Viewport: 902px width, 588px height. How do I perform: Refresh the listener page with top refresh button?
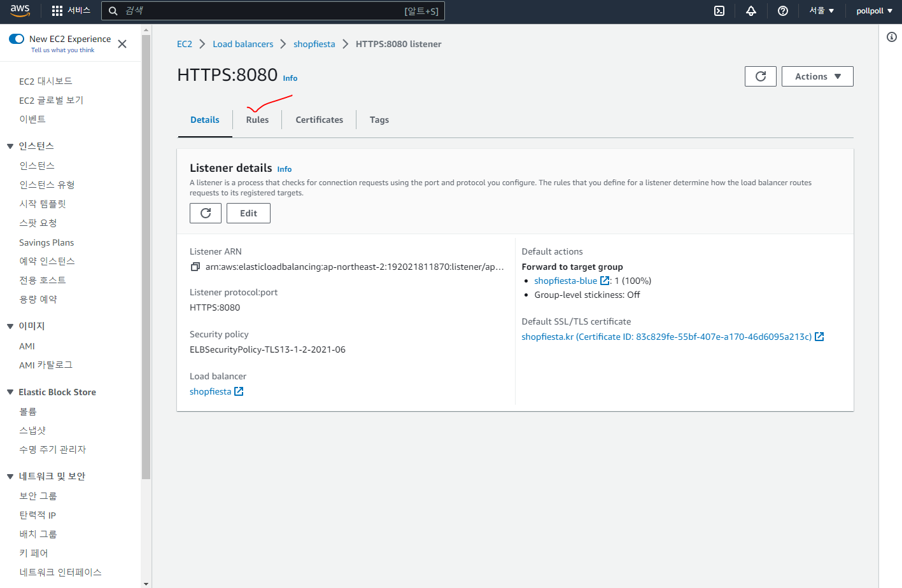coord(761,76)
